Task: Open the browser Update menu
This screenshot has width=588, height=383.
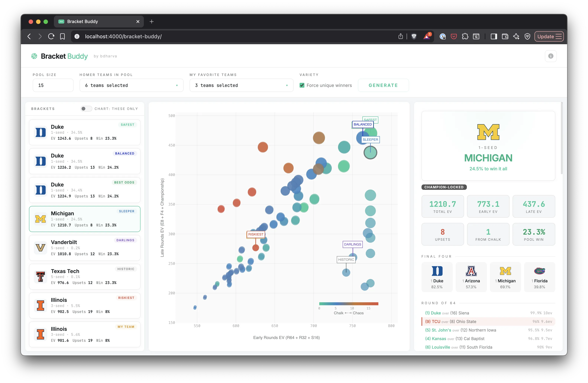Action: pos(549,37)
